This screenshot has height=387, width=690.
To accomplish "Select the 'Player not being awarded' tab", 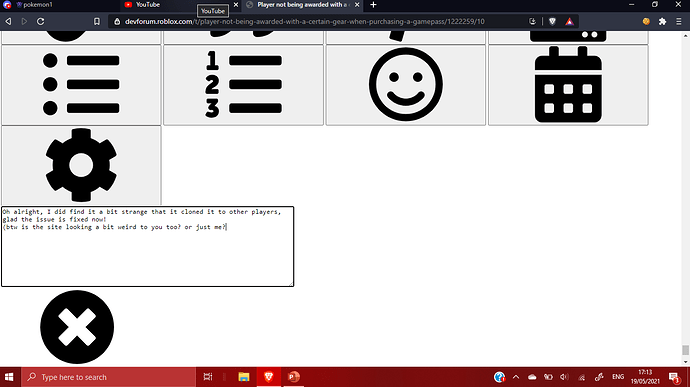I will point(303,5).
